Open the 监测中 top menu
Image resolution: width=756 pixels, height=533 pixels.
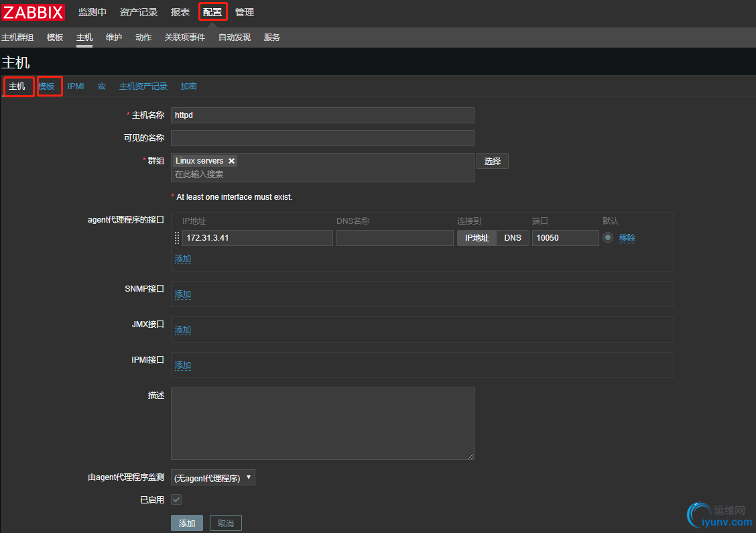pyautogui.click(x=92, y=12)
